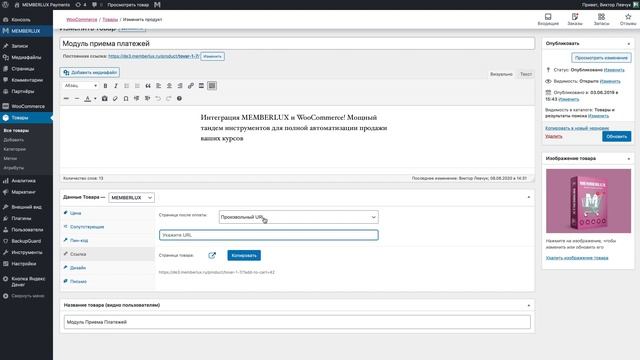Click Change link next to Status
This screenshot has width=640, height=360.
tap(614, 70)
